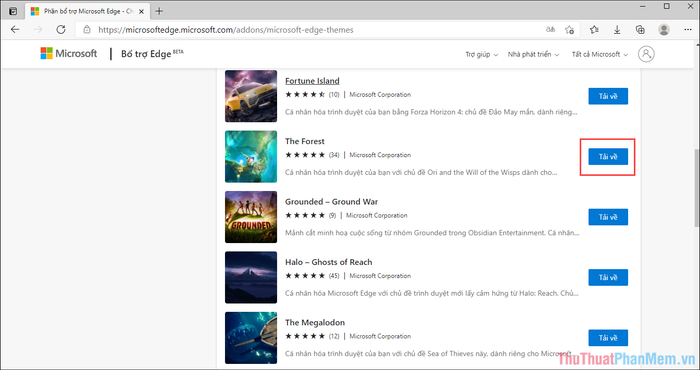
Task: Expand the Trợ giúp dropdown
Action: coord(481,54)
